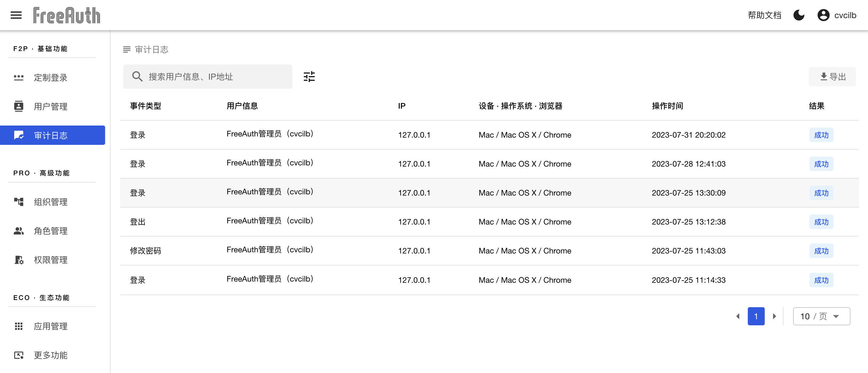Open the cvcilb user avatar icon

point(823,15)
